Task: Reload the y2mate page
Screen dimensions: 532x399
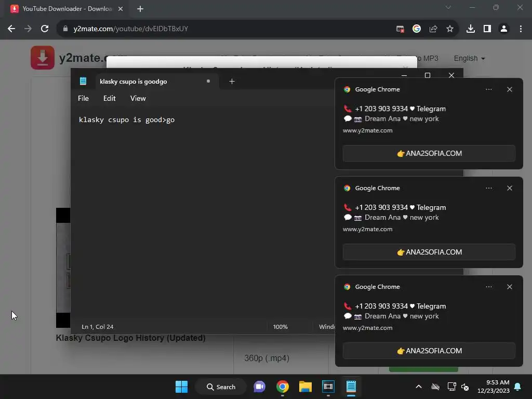Action: (45, 29)
